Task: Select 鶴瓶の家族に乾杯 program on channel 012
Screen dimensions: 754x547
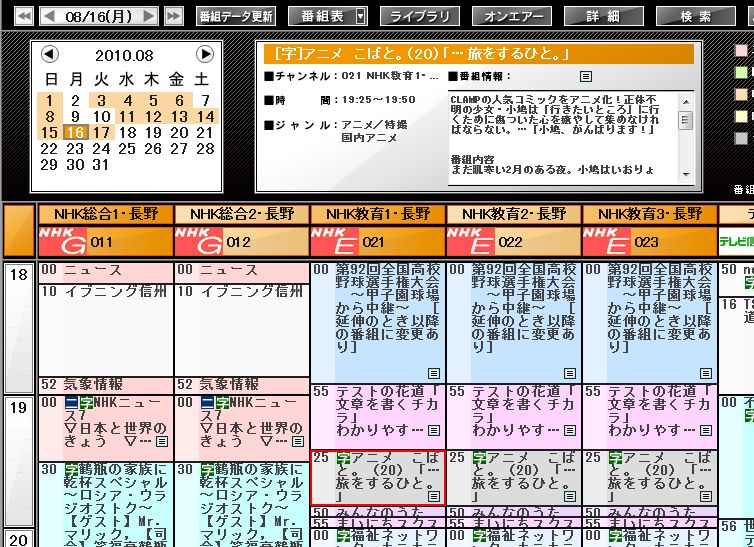Action: tap(242, 505)
